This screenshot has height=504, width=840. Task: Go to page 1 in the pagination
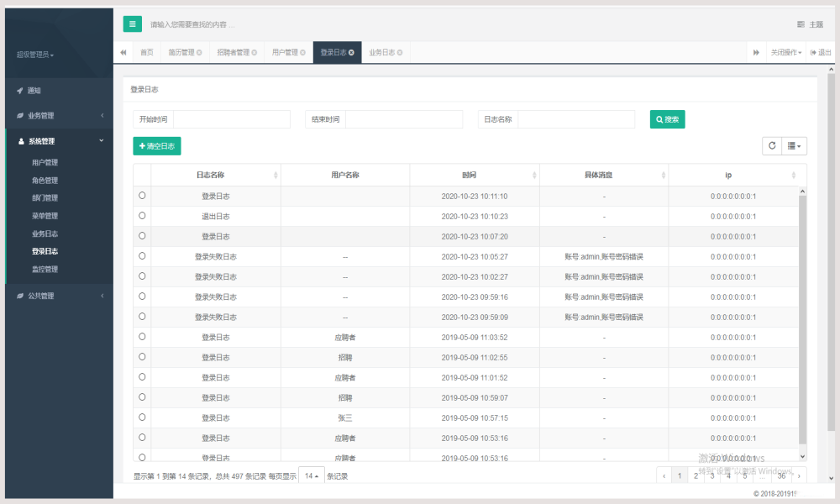pos(680,475)
